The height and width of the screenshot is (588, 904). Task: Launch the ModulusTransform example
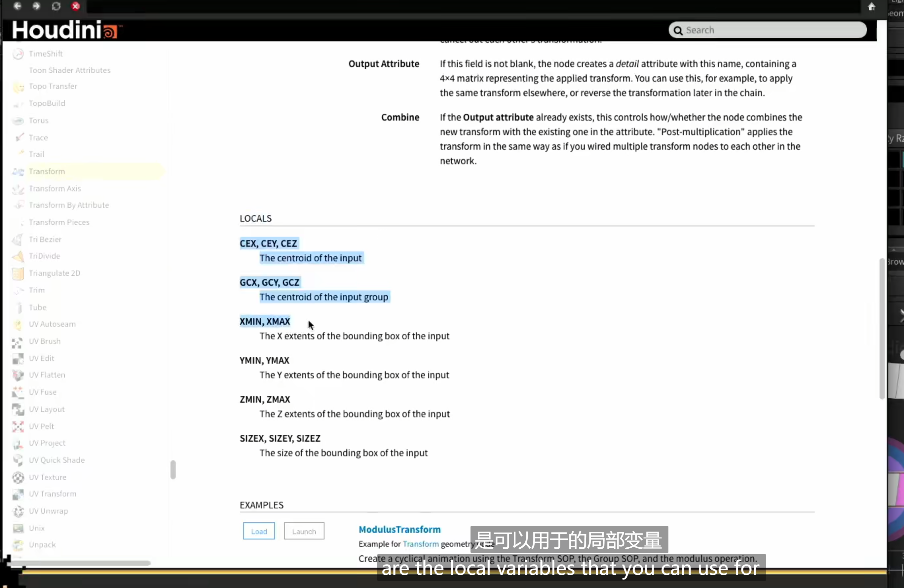coord(304,531)
